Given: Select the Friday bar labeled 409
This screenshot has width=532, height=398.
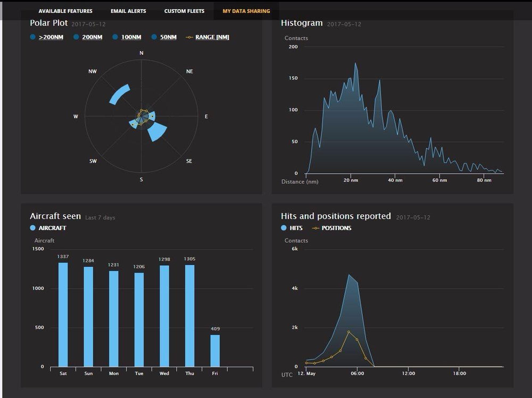Looking at the screenshot, I should (215, 351).
